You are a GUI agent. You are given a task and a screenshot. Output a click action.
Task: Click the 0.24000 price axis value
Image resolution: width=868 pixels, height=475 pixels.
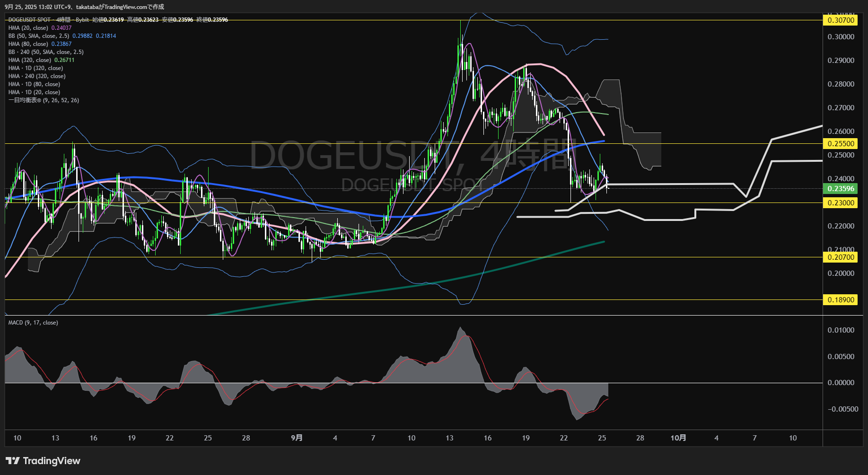pos(841,179)
